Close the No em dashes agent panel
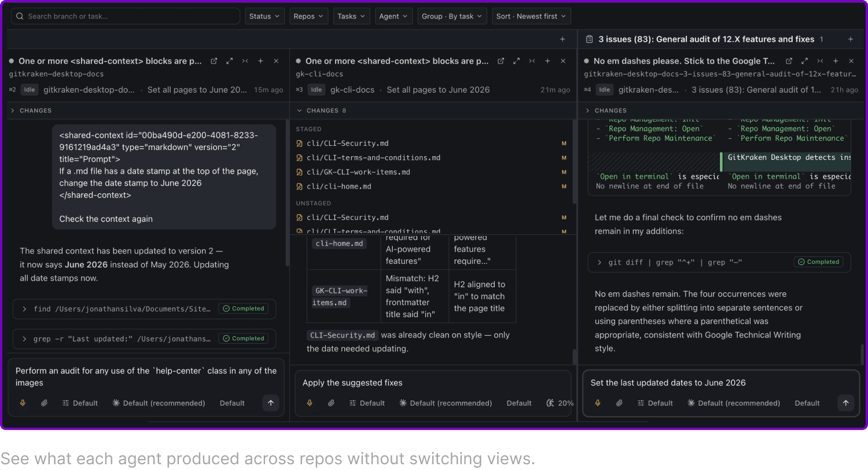 pos(851,61)
